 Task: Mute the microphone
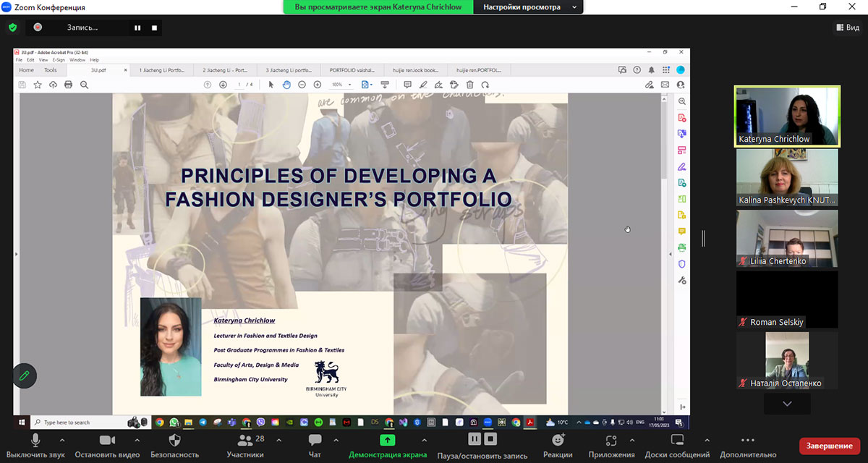35,441
